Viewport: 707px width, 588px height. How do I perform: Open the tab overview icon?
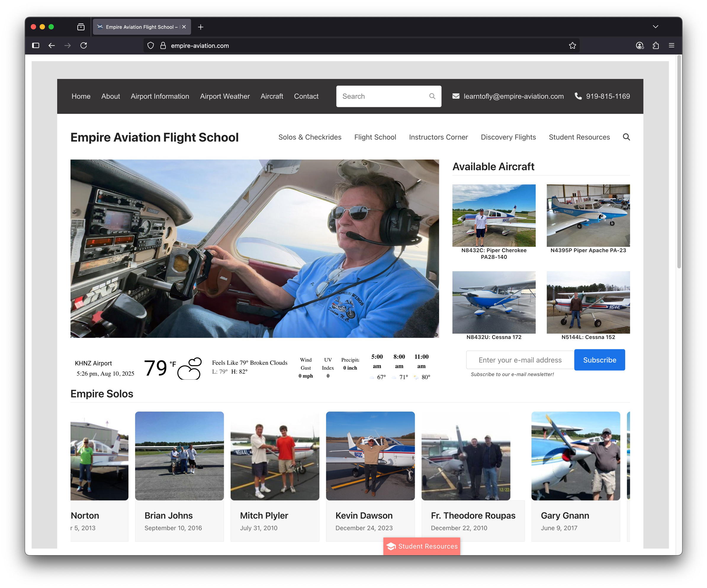[x=81, y=27]
